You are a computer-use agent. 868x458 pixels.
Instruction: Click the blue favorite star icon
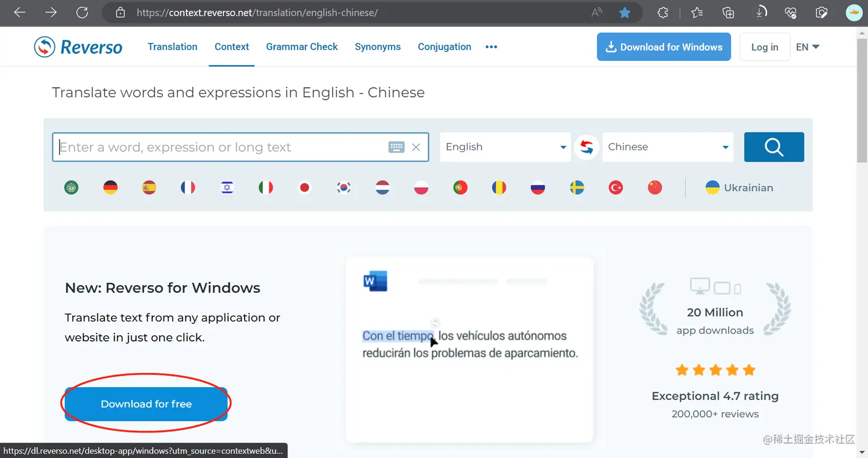625,13
